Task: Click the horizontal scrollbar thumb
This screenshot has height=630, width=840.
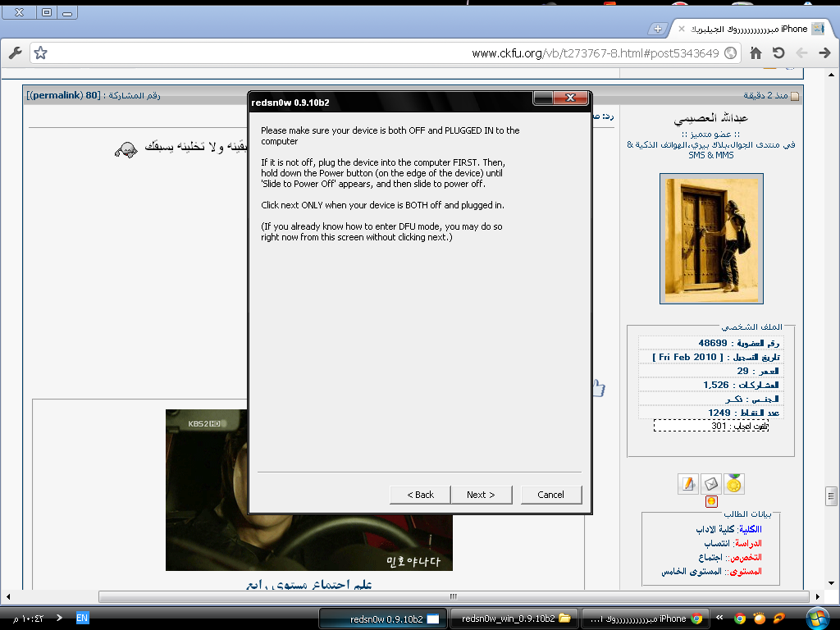Action: pos(454,596)
